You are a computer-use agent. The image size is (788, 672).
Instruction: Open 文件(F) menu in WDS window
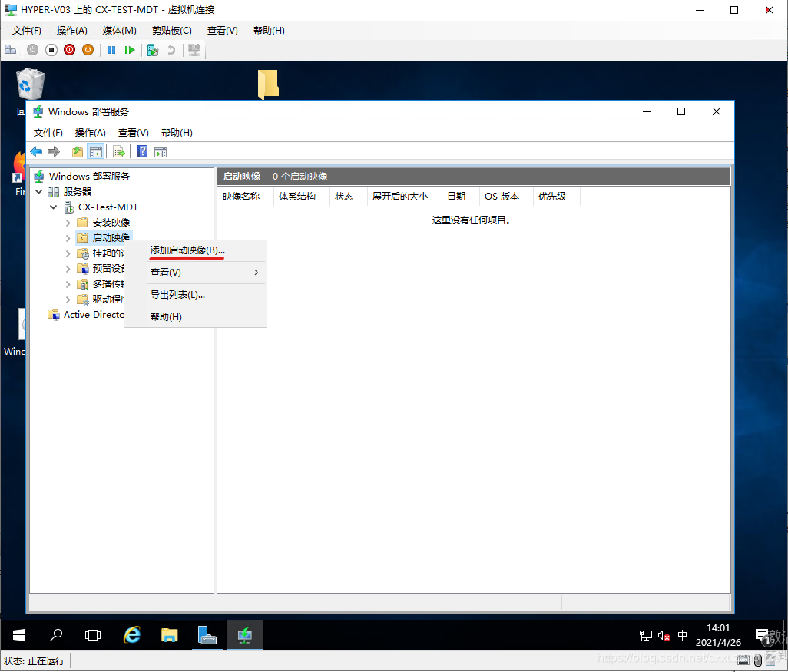48,133
